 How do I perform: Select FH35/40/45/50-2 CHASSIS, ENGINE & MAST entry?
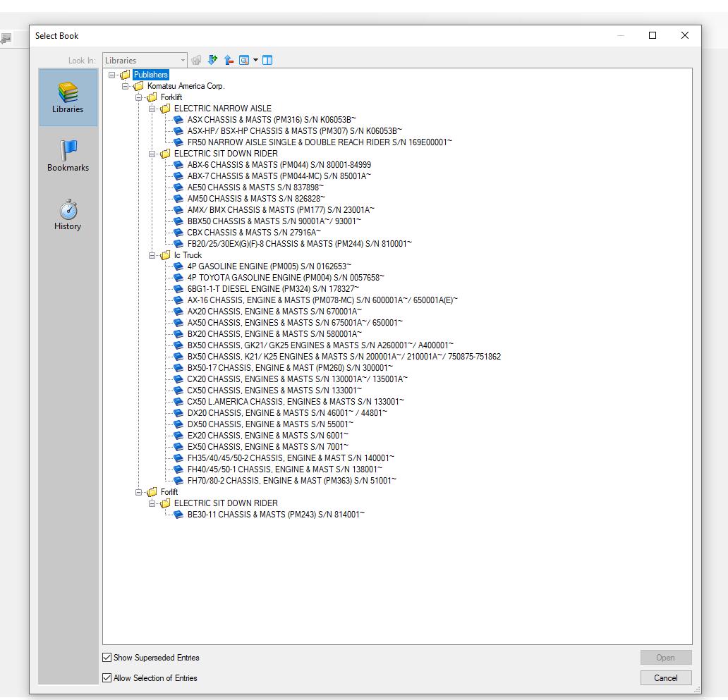pyautogui.click(x=291, y=458)
